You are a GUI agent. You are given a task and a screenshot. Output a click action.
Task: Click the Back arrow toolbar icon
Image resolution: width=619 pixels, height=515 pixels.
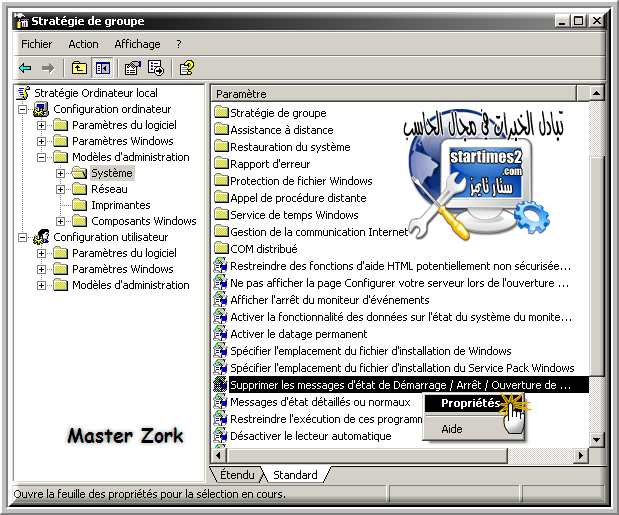click(25, 68)
